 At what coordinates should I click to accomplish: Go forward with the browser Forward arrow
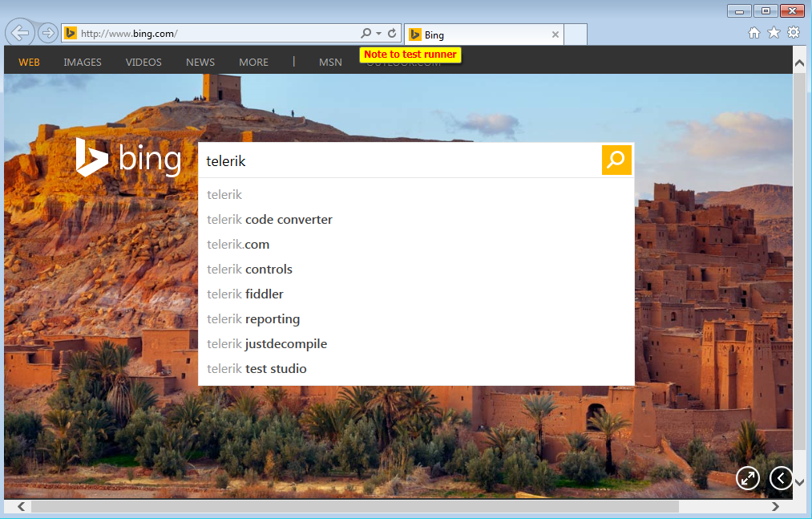(47, 33)
